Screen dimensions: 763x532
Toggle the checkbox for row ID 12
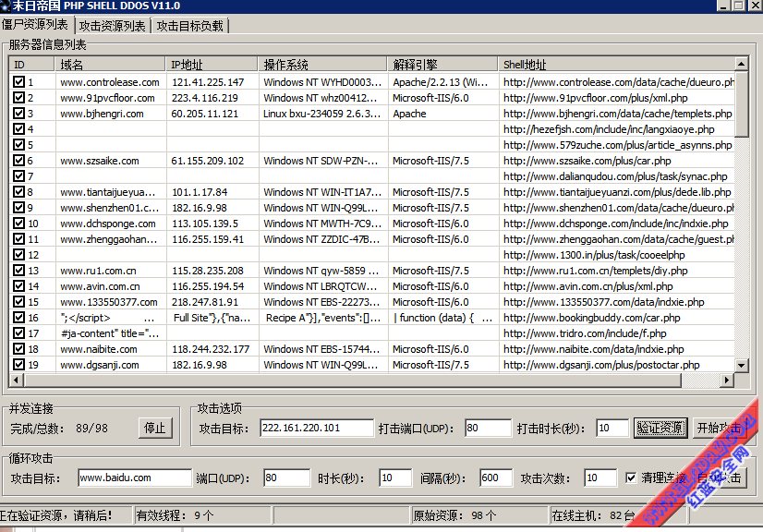click(19, 255)
